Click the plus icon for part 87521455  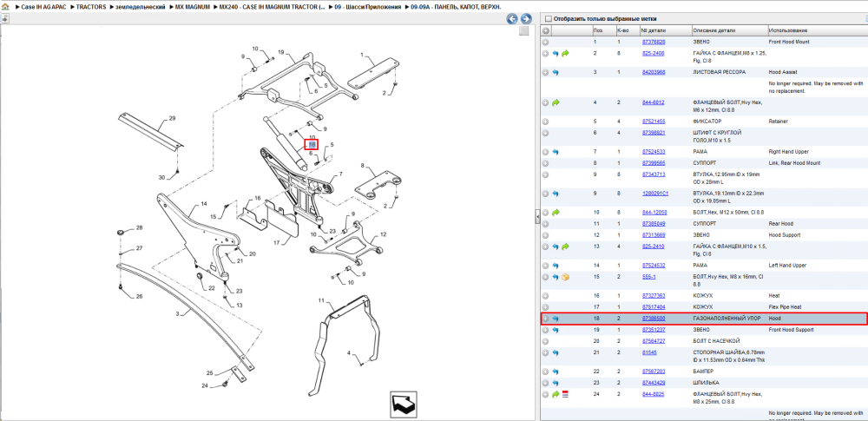pyautogui.click(x=546, y=122)
